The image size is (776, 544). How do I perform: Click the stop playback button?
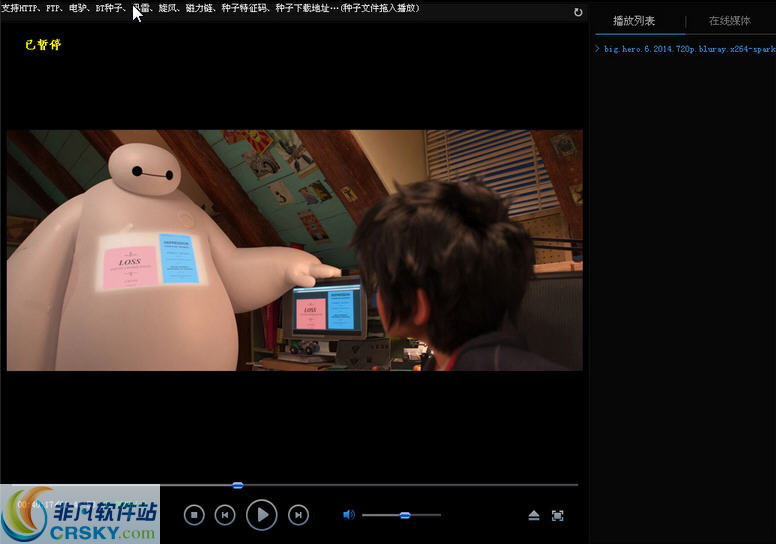[x=194, y=515]
